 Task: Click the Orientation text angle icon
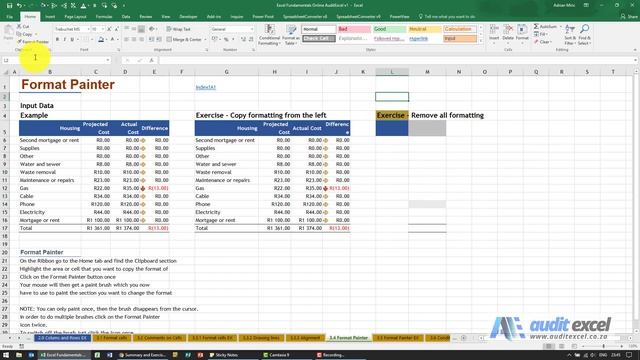pyautogui.click(x=152, y=29)
